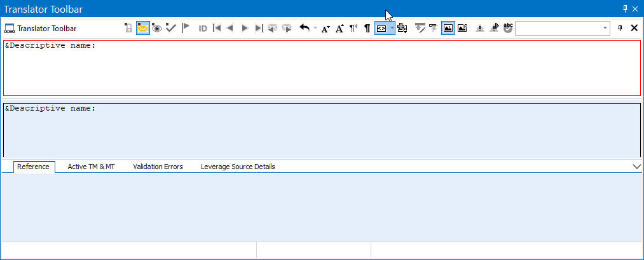Open the undo history dropdown arrow
The width and height of the screenshot is (644, 260).
click(x=315, y=28)
